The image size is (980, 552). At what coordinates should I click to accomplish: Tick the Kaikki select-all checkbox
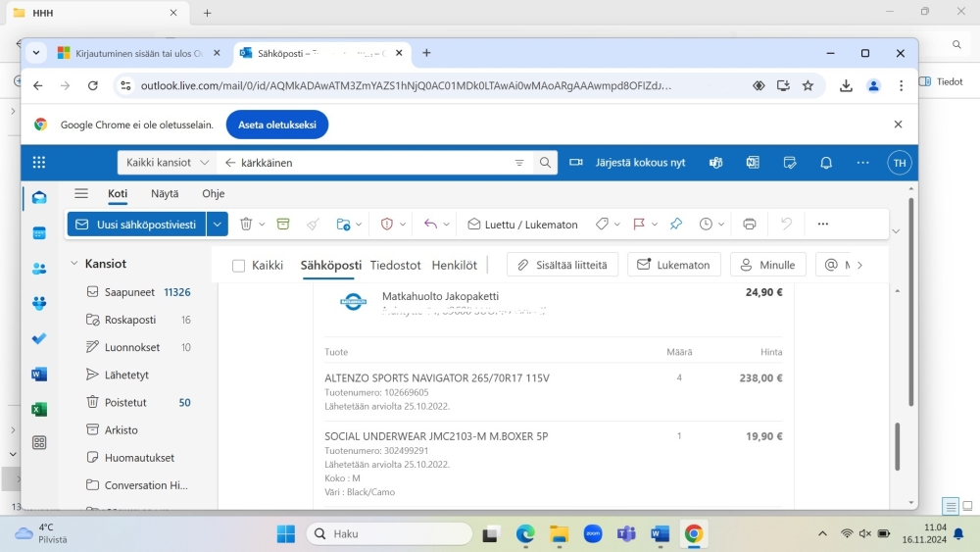click(x=238, y=266)
